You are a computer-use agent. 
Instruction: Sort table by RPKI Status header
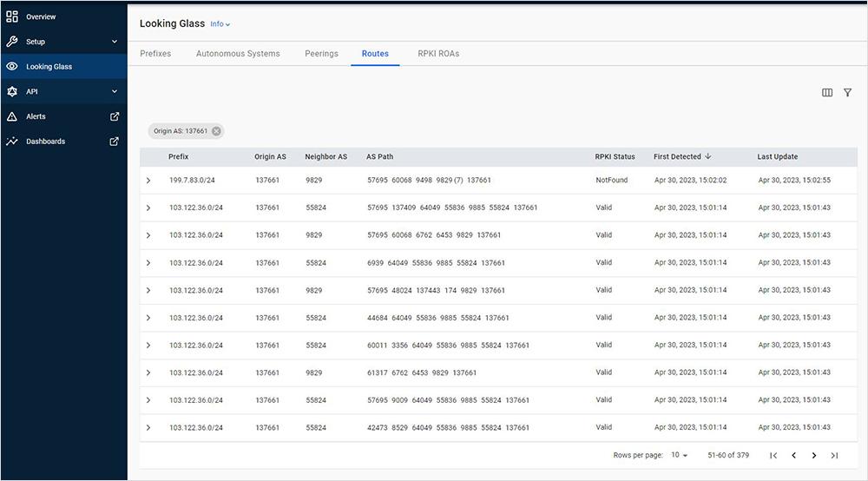615,157
